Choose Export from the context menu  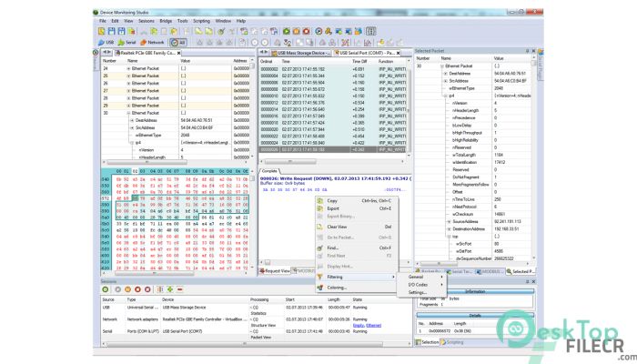click(x=357, y=208)
